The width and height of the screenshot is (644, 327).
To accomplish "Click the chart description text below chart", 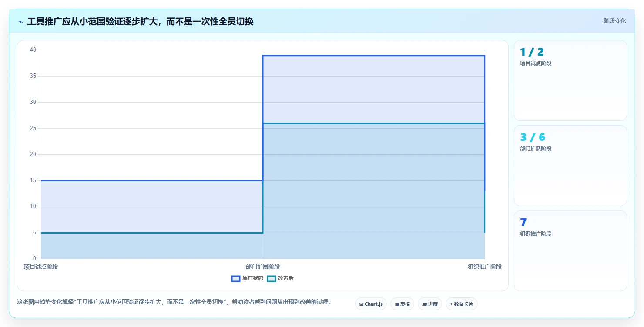I will click(x=174, y=302).
